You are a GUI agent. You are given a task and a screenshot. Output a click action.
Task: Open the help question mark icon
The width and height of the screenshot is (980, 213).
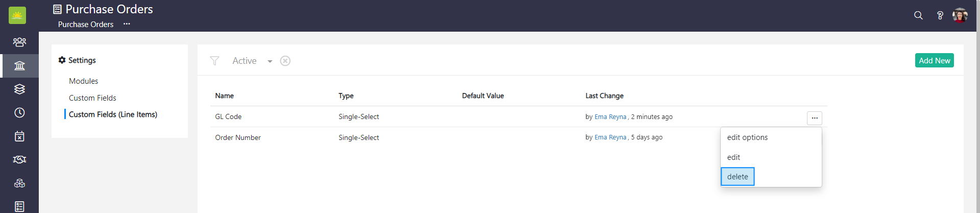pos(940,15)
